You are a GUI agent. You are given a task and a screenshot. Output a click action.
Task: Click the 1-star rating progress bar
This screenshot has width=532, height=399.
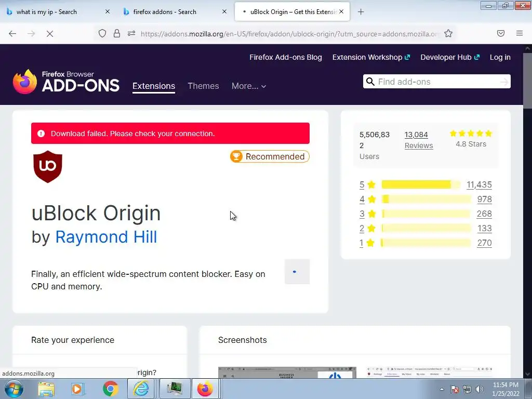pos(426,243)
